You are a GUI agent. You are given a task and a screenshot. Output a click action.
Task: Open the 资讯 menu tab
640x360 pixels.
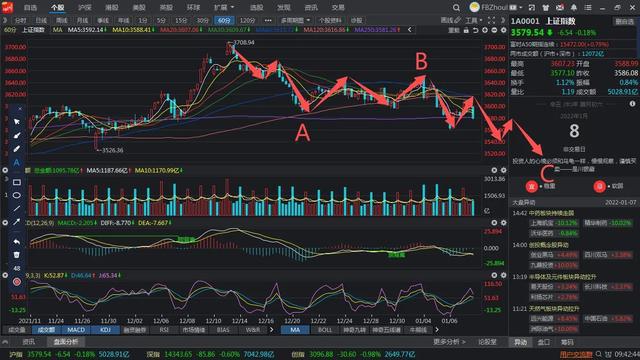(311, 7)
